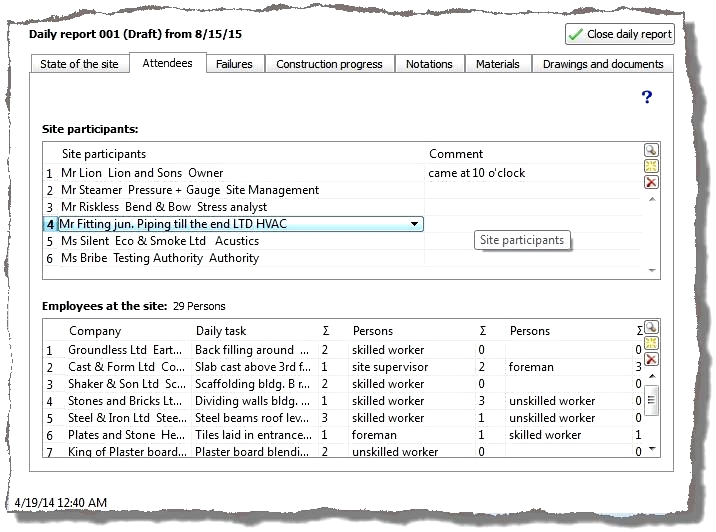Screen dimensions: 716x532
Task: Click the Site participants column header
Action: tap(104, 154)
